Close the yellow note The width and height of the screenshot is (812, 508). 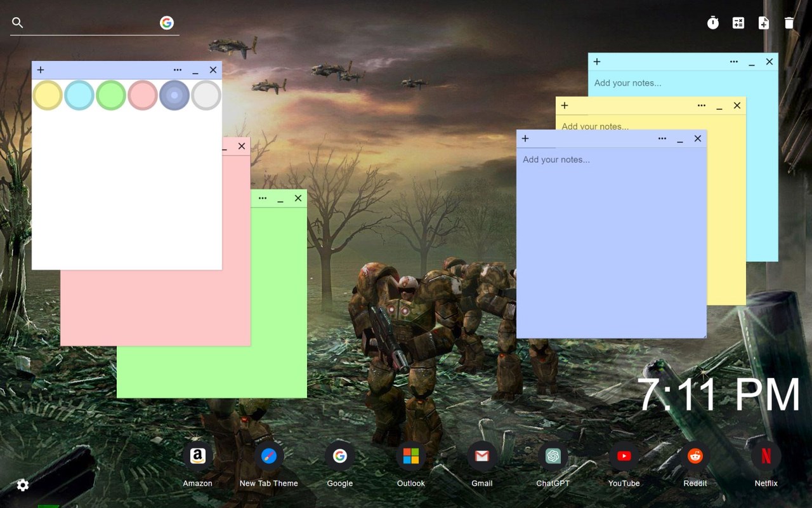pyautogui.click(x=737, y=105)
